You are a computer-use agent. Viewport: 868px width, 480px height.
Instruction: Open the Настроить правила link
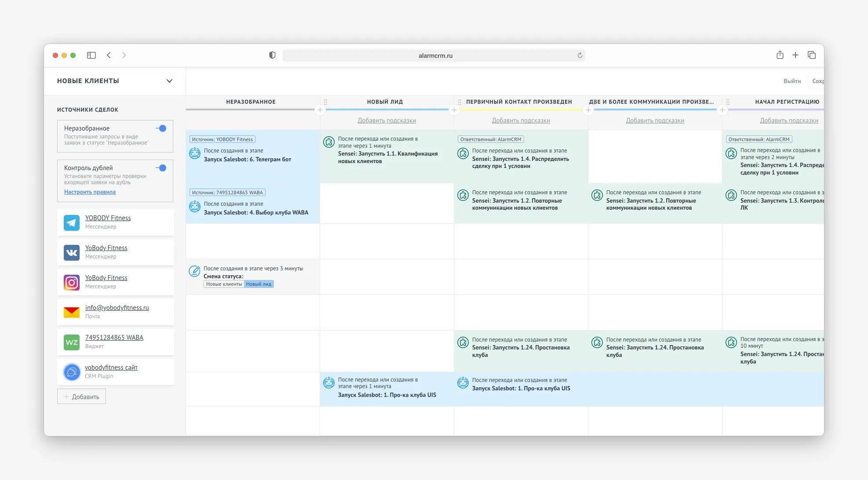[x=90, y=192]
